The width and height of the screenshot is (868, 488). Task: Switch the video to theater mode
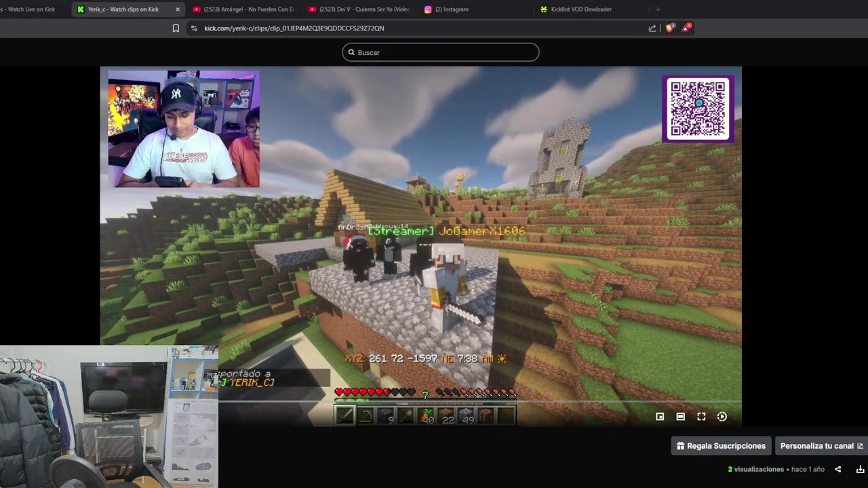(680, 417)
